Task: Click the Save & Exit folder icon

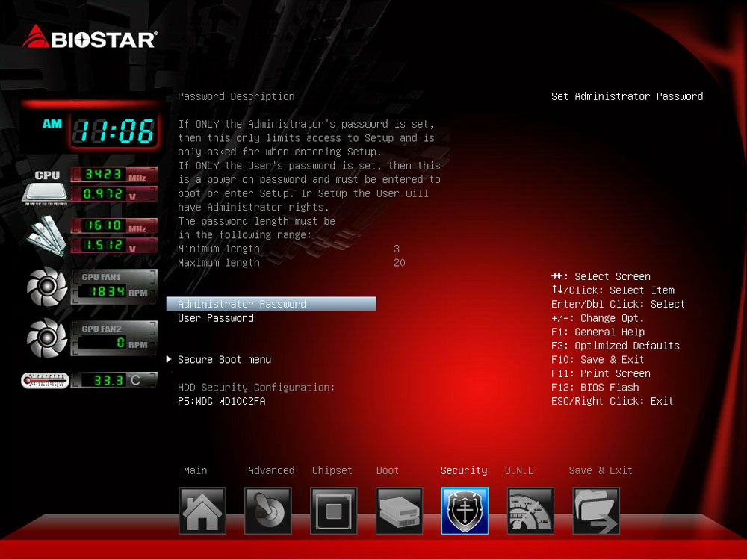Action: (x=596, y=511)
